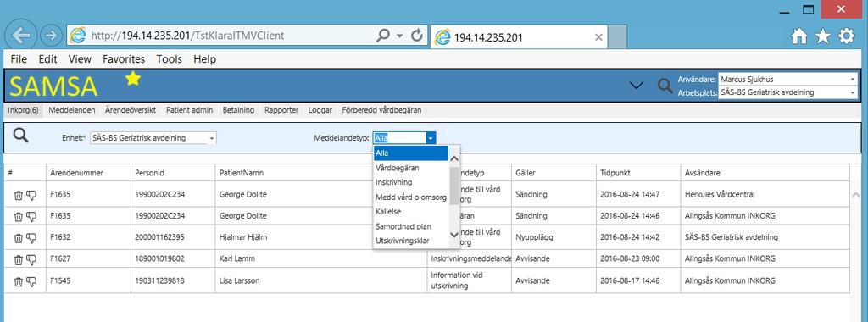
Task: Open Favorites using the white star icon
Action: [x=822, y=36]
